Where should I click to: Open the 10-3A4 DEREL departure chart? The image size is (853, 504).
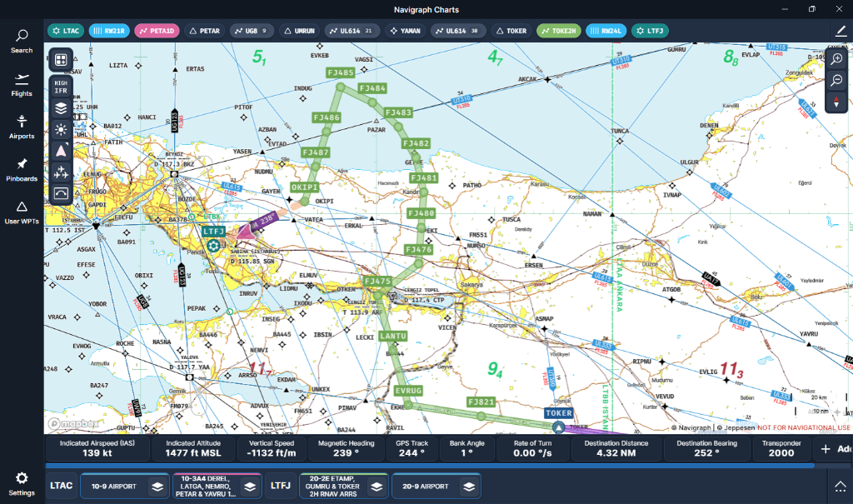[206, 486]
